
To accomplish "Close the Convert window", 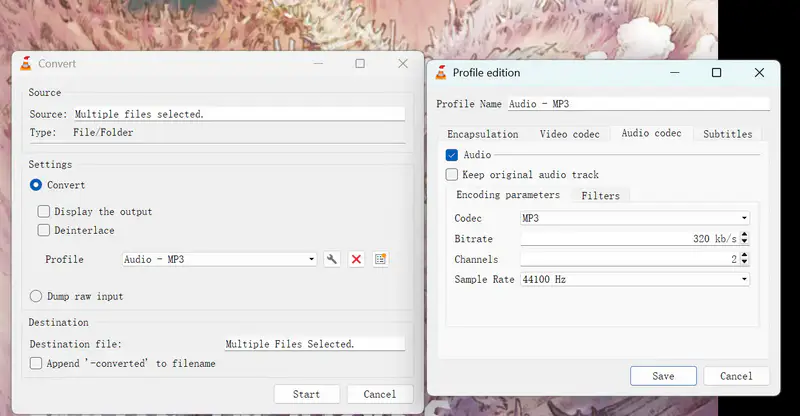I will click(x=403, y=64).
